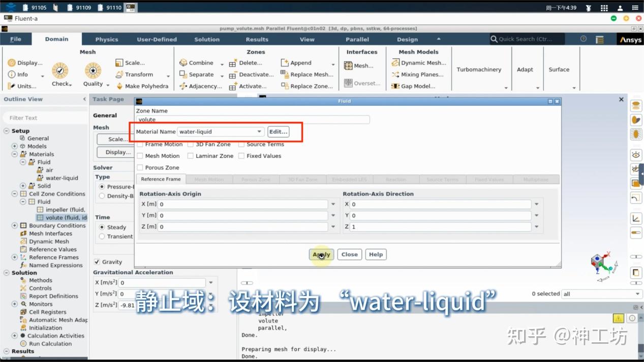This screenshot has width=644, height=362.
Task: Collapse the Materials tree node
Action: coord(15,154)
